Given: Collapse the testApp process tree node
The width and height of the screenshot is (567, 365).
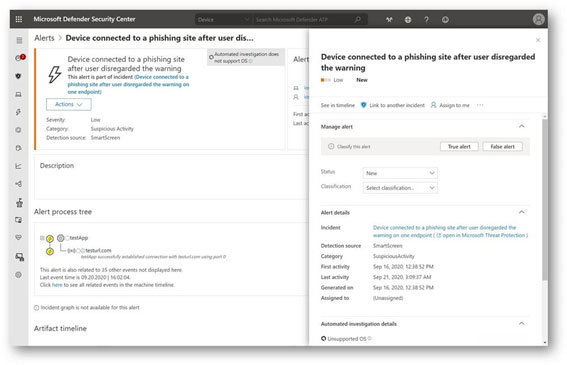Looking at the screenshot, I should tap(42, 238).
